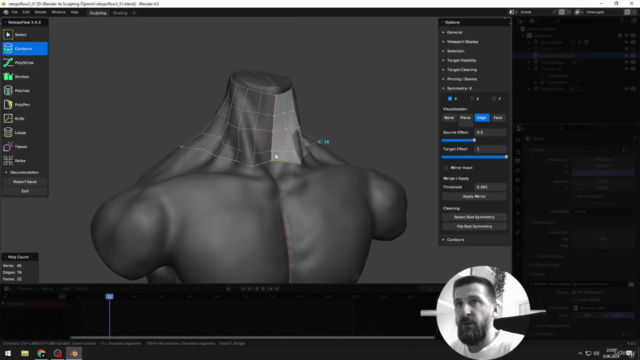
Task: Switch to the Relax tool
Action: [25, 160]
